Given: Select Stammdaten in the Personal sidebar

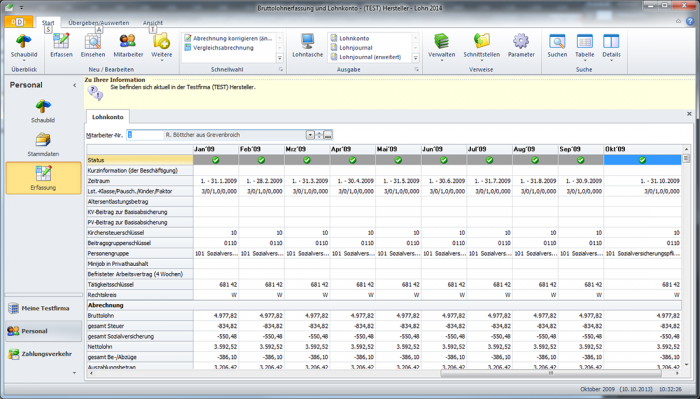Looking at the screenshot, I should coord(43,145).
